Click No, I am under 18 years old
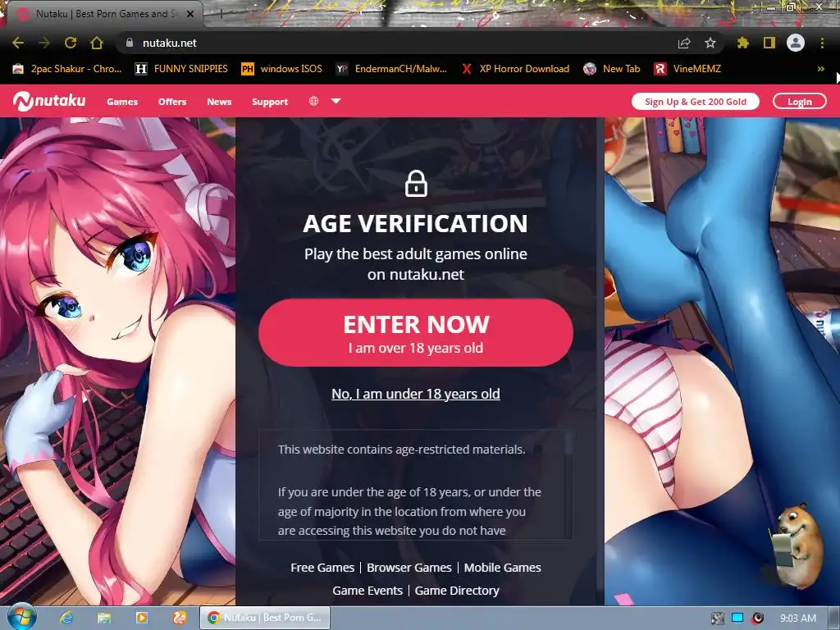 [416, 394]
